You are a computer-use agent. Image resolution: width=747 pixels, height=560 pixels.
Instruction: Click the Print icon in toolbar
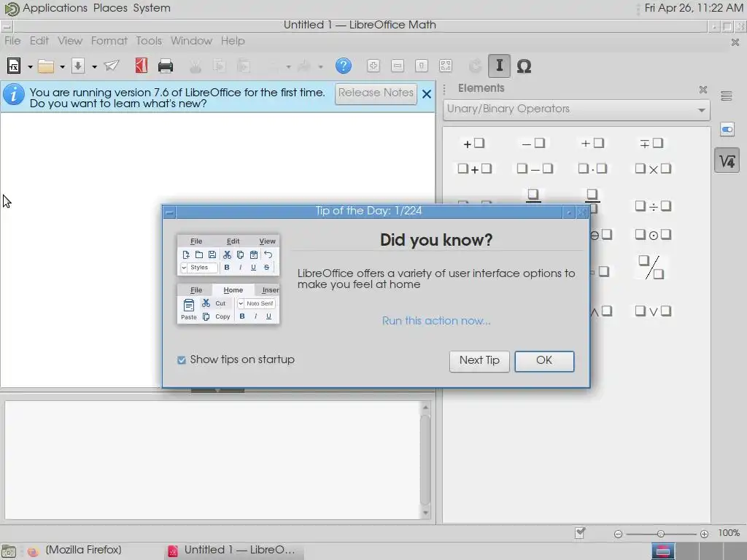click(x=166, y=66)
